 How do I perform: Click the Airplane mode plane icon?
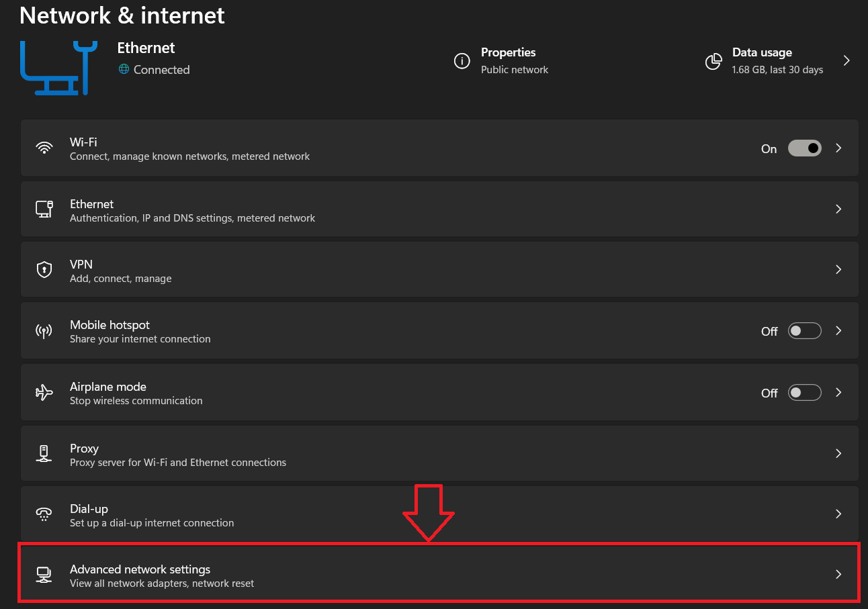pyautogui.click(x=44, y=393)
